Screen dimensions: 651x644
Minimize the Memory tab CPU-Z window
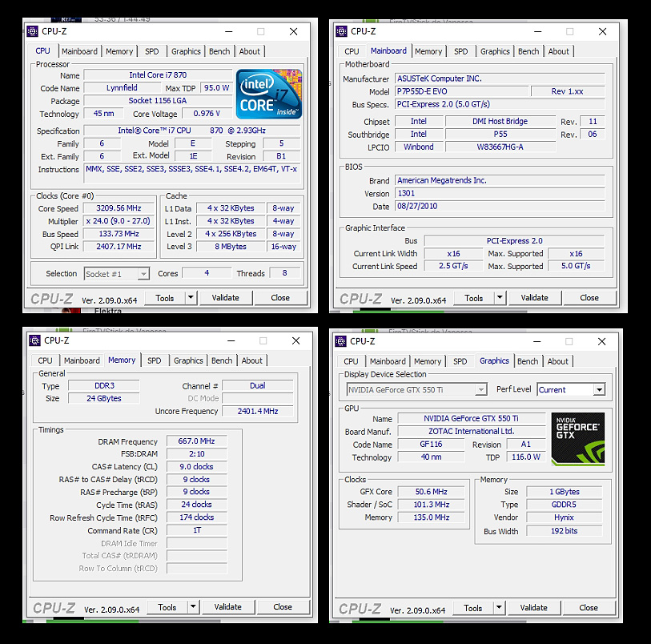(x=231, y=340)
